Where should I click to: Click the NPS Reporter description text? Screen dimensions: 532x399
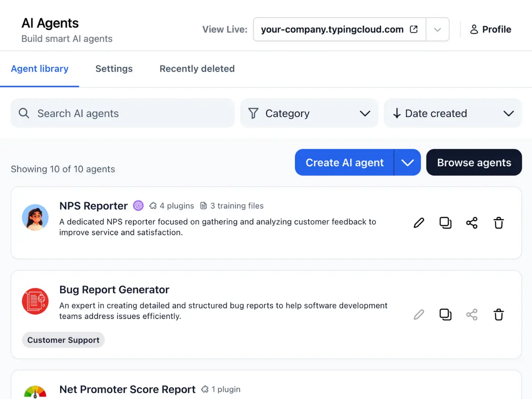coord(218,227)
